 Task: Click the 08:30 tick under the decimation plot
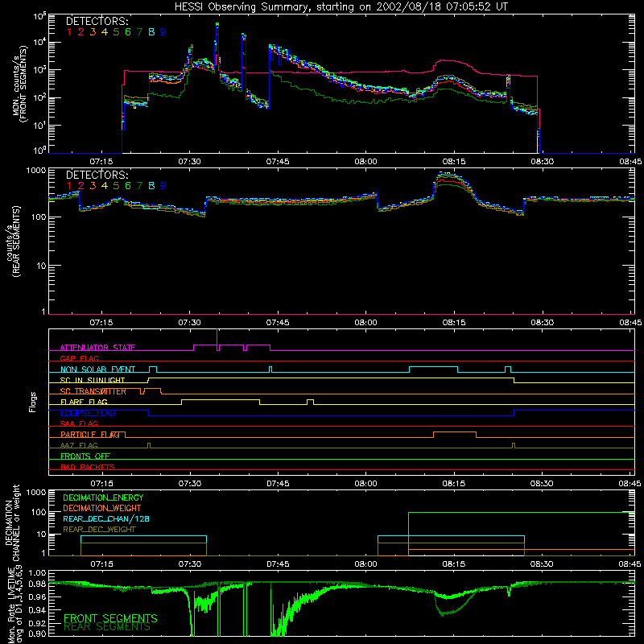point(542,564)
